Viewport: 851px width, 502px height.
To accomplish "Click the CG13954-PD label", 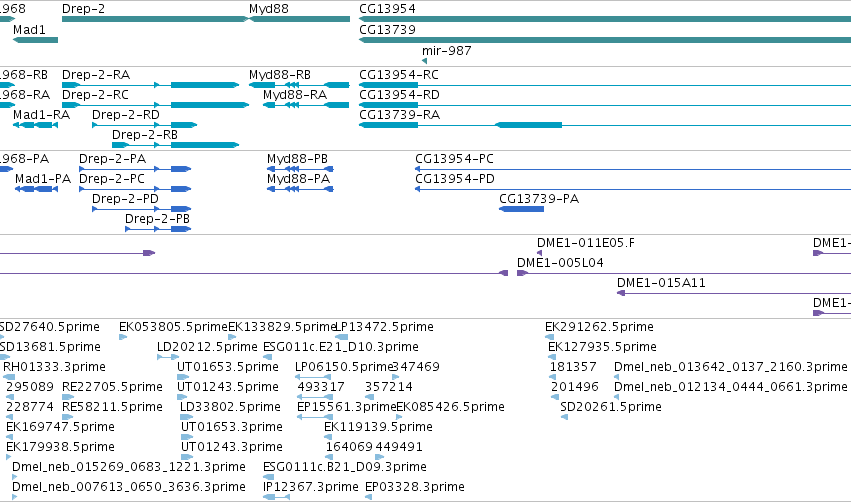I will point(455,179).
